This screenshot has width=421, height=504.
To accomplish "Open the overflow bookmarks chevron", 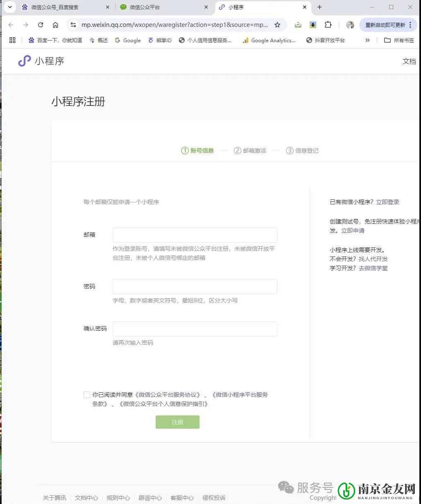I will [x=368, y=40].
